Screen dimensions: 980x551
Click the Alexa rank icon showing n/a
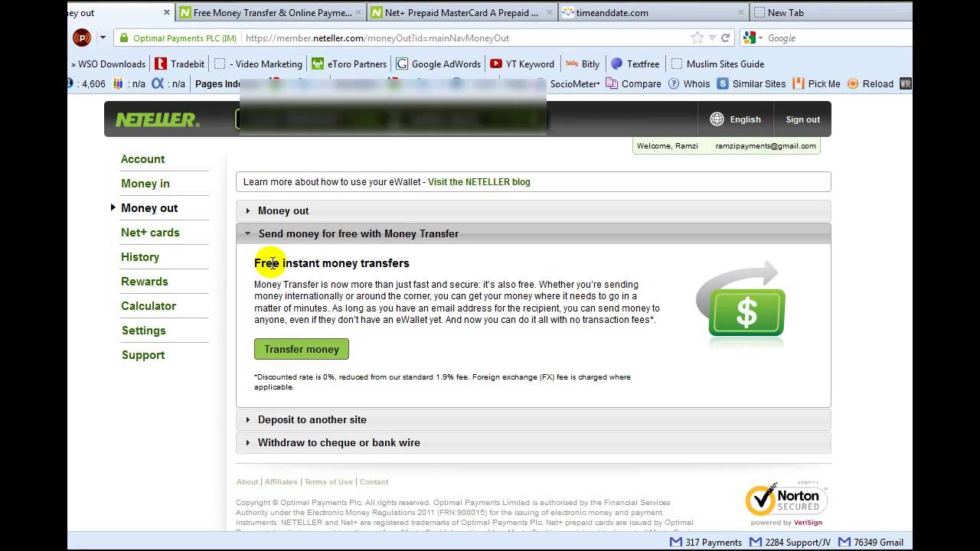point(158,83)
